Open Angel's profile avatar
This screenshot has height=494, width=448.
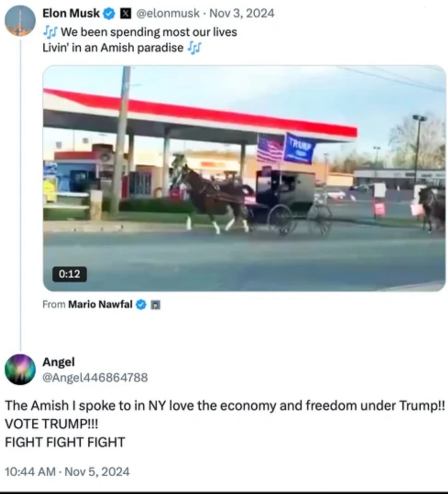[20, 369]
